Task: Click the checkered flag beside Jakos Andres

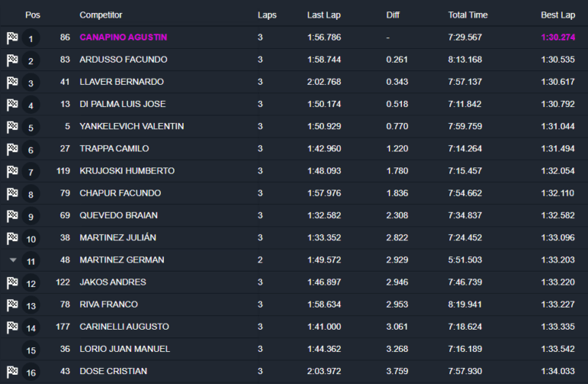Action: tap(12, 282)
